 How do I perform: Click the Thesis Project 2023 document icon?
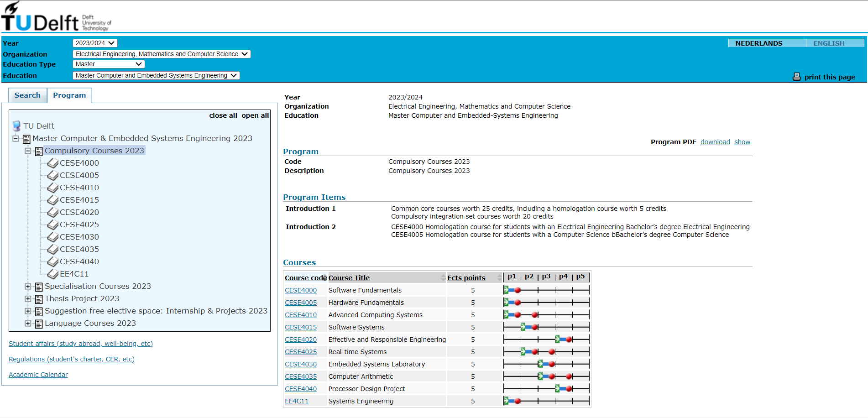[39, 299]
